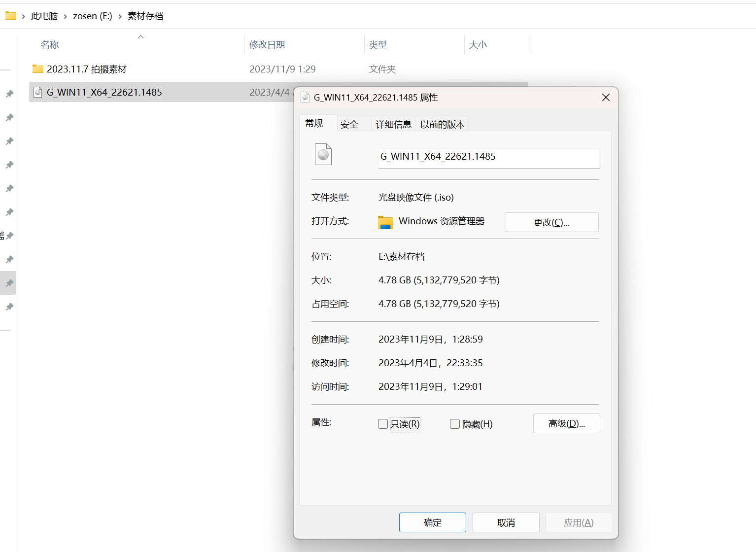Close the properties dialog with X

tap(606, 98)
